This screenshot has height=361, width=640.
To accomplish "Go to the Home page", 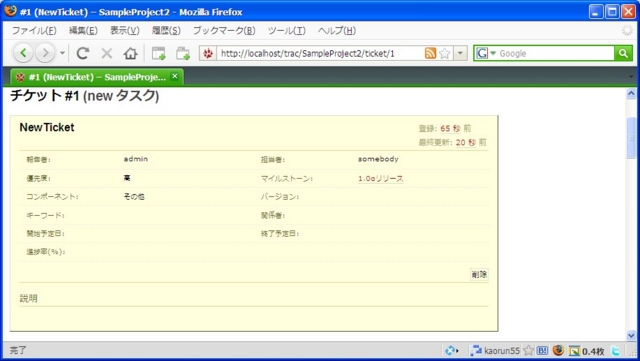I will [131, 53].
